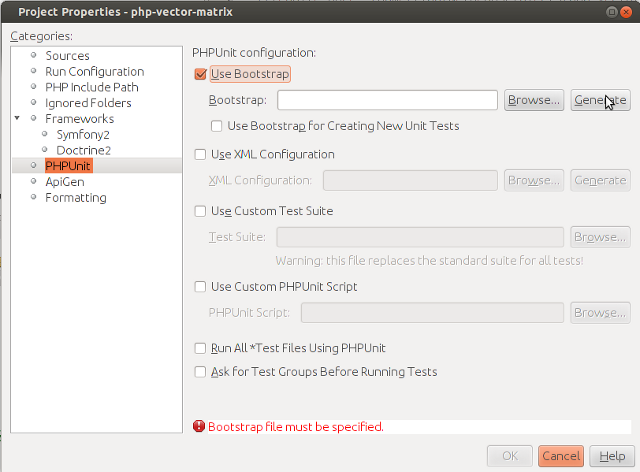
Task: Cancel the Project Properties dialog
Action: tap(561, 456)
